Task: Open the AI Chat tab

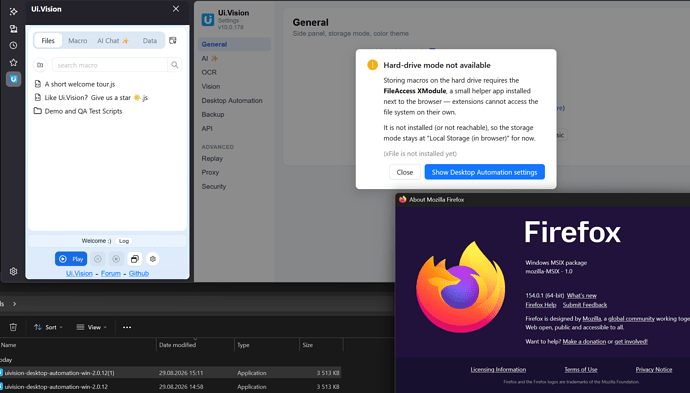Action: click(113, 40)
